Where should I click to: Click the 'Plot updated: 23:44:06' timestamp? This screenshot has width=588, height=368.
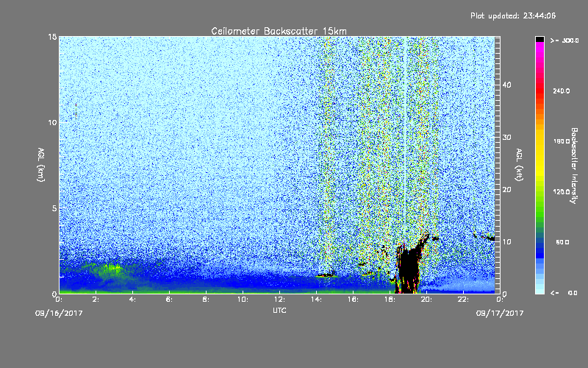click(x=513, y=15)
